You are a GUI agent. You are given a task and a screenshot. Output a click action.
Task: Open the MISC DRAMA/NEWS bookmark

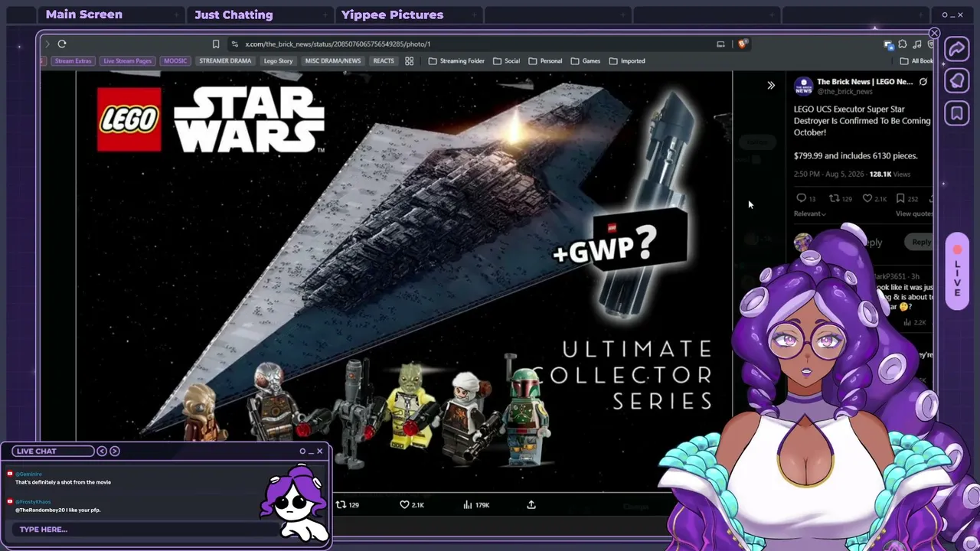coord(333,61)
